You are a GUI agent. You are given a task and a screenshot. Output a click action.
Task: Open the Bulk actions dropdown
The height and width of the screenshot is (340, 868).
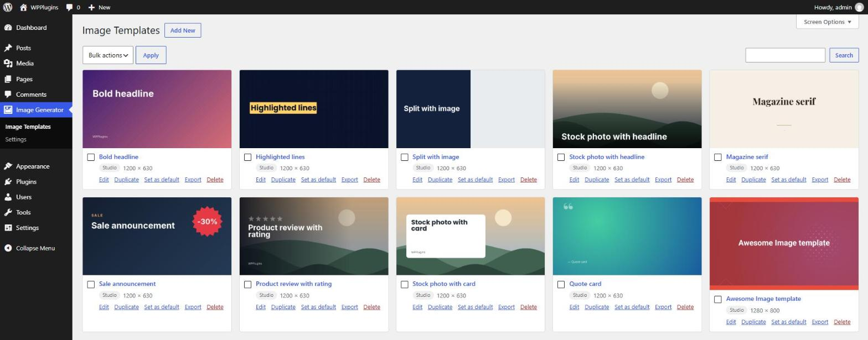coord(108,55)
